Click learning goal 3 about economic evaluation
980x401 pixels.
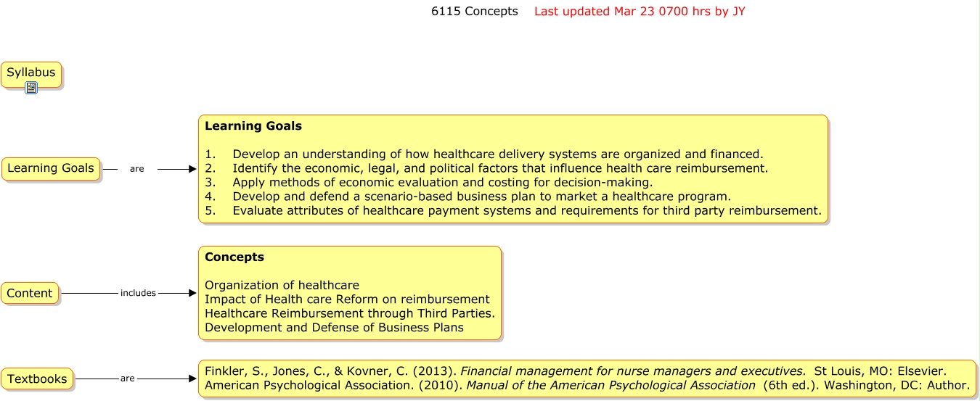coord(442,183)
